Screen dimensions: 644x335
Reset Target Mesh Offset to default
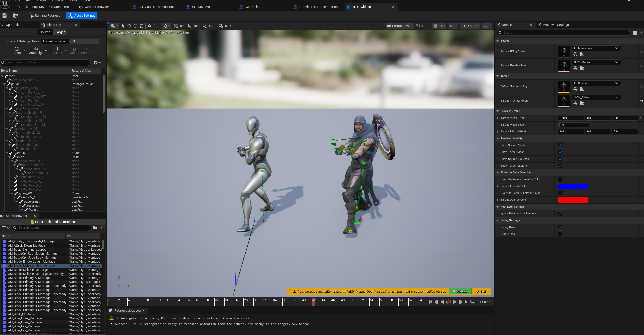coord(642,118)
